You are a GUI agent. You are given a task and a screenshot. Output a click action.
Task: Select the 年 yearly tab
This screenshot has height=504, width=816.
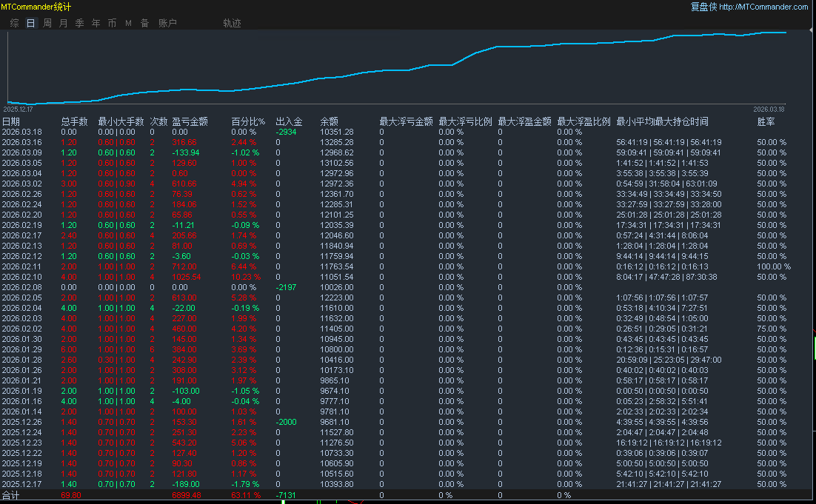pos(96,23)
